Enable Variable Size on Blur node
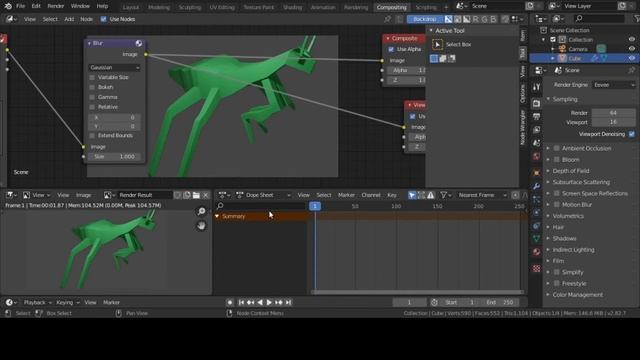The height and width of the screenshot is (360, 640). pos(92,77)
